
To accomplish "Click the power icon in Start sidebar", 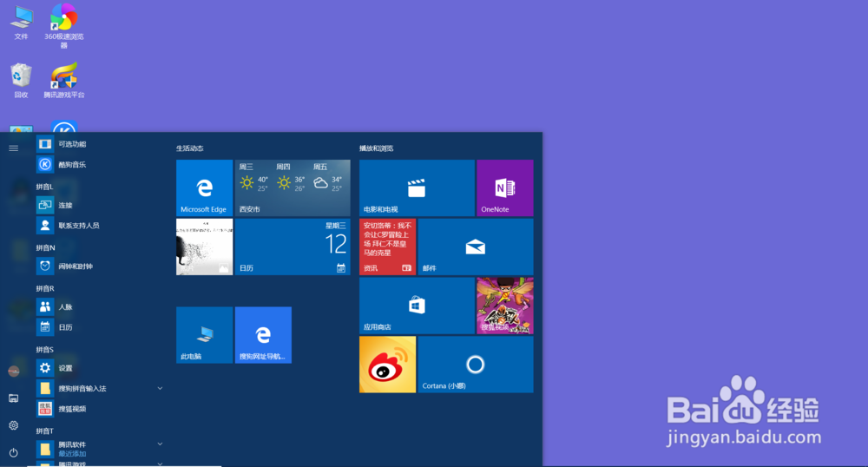I will [13, 452].
